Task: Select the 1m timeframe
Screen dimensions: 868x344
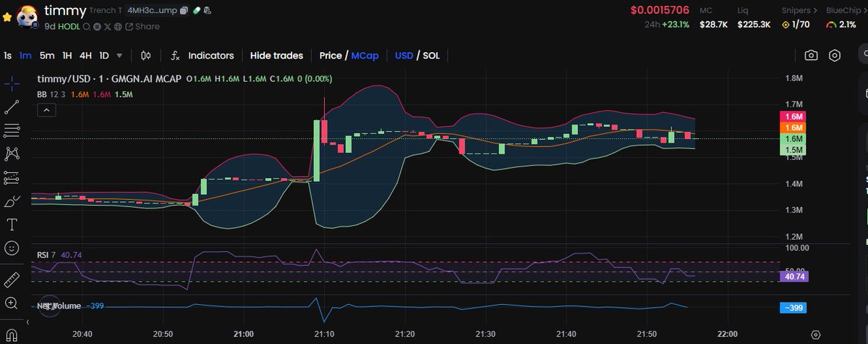Action: pyautogui.click(x=25, y=56)
